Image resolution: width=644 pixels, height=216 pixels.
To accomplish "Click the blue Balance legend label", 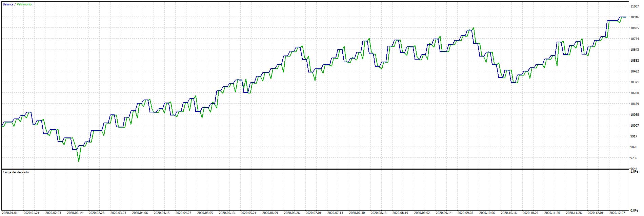I will point(8,4).
